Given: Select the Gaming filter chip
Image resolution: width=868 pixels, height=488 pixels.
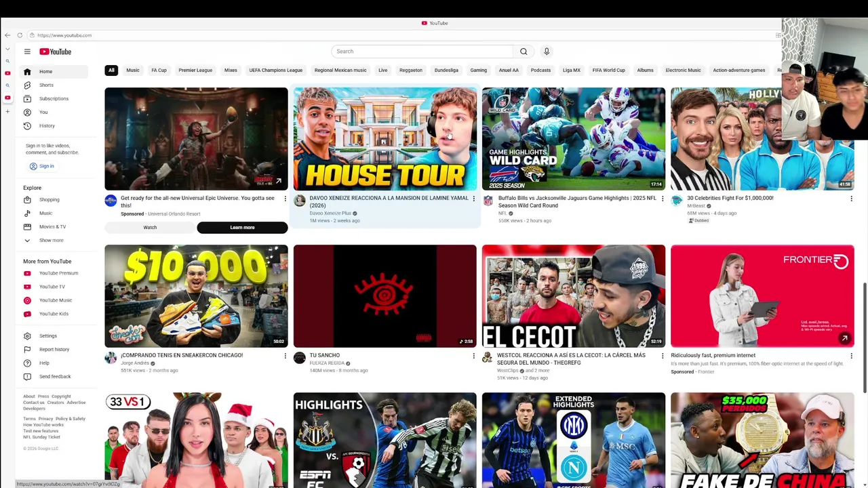Looking at the screenshot, I should point(479,70).
